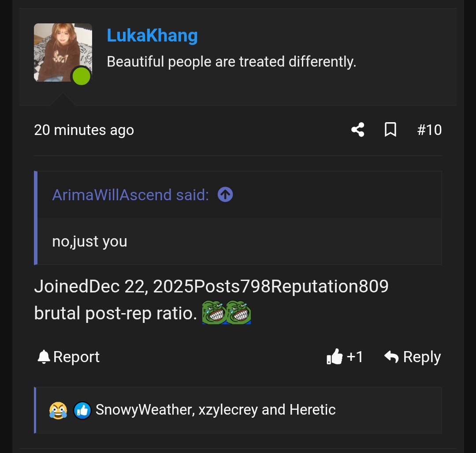Image resolution: width=476 pixels, height=453 pixels.
Task: Open ArimaWillAscend said quote link
Action: (130, 195)
